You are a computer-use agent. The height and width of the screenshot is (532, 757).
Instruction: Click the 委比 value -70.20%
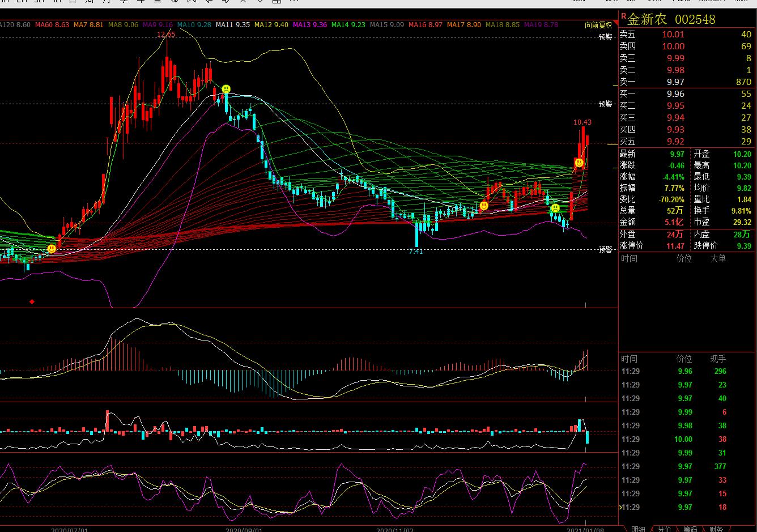click(671, 199)
